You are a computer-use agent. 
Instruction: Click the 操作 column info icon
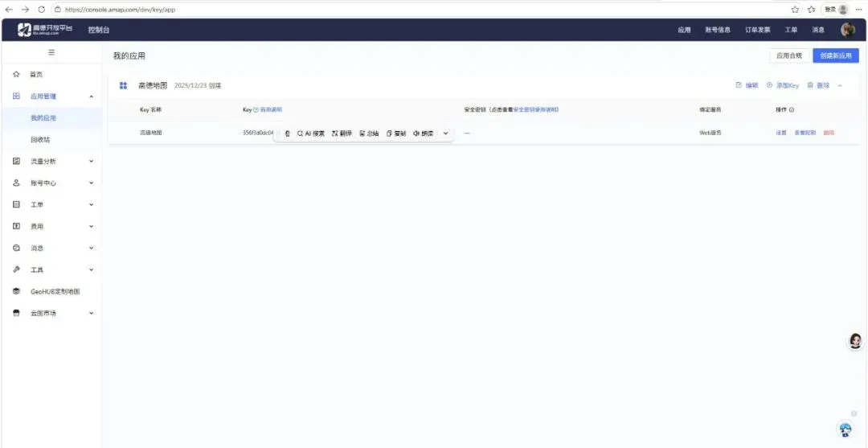(792, 109)
